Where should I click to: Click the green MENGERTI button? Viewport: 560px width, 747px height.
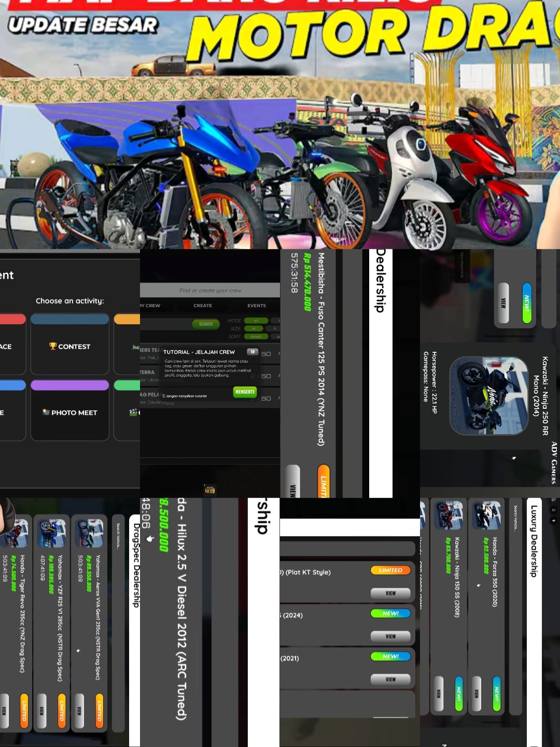pos(245,392)
